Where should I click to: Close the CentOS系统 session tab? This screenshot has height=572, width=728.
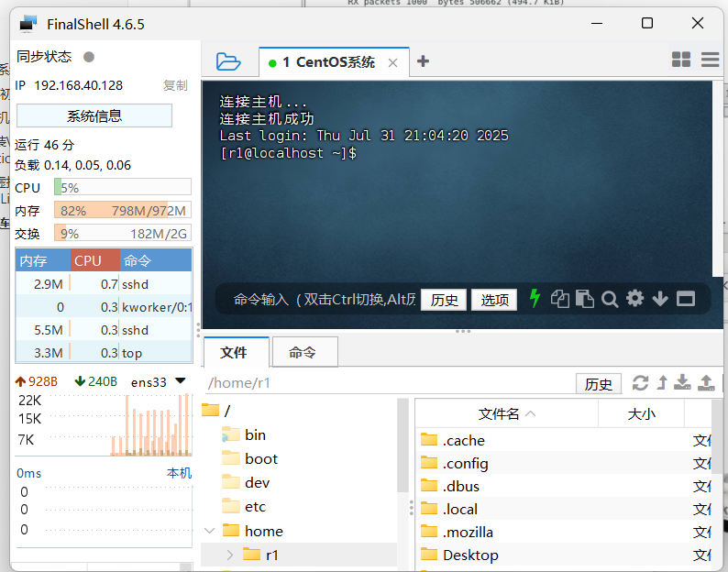[x=392, y=62]
